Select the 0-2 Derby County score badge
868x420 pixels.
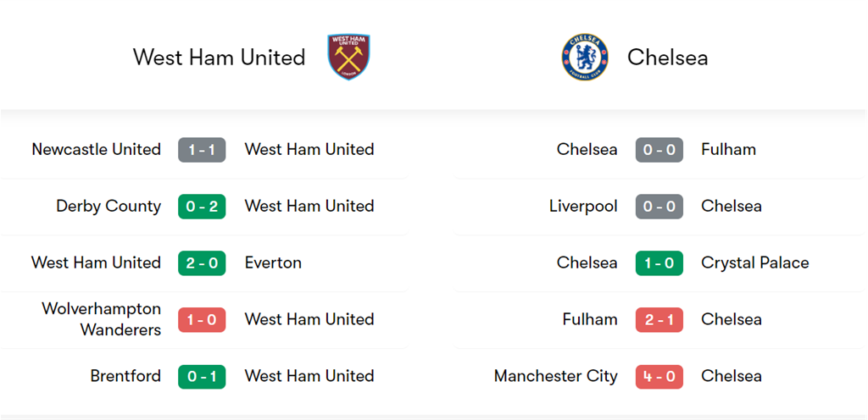coord(202,207)
